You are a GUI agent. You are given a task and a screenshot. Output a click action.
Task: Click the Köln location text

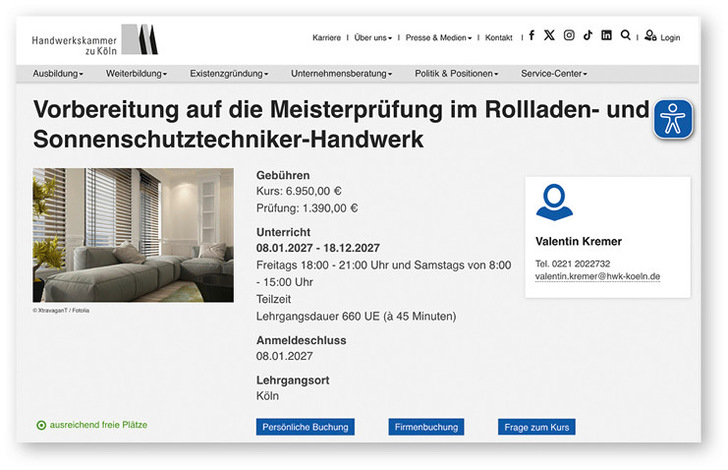pyautogui.click(x=267, y=396)
